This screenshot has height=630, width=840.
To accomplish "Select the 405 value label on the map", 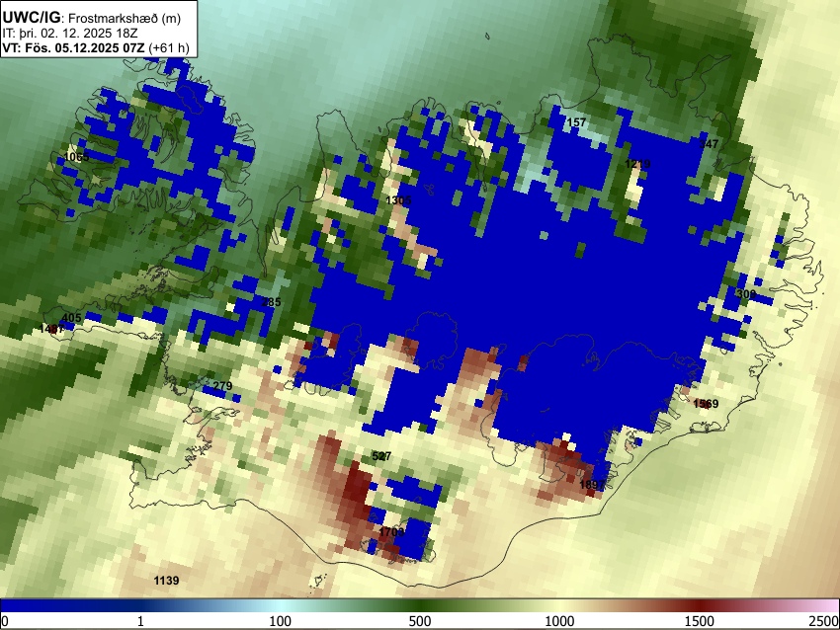I will coord(72,318).
